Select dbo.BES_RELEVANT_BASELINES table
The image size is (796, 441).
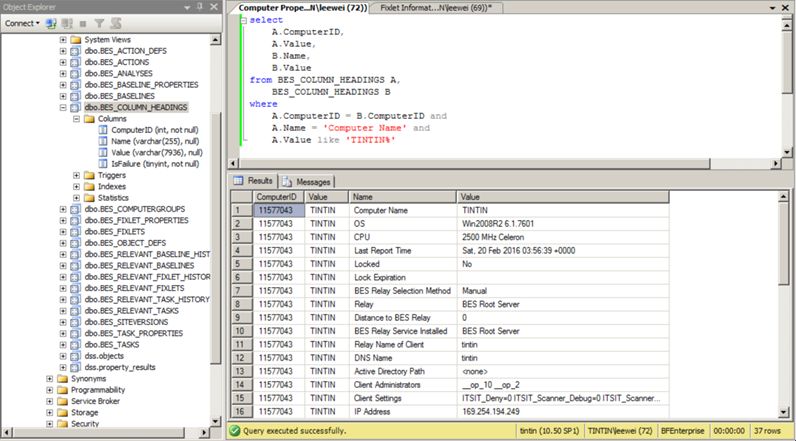139,265
